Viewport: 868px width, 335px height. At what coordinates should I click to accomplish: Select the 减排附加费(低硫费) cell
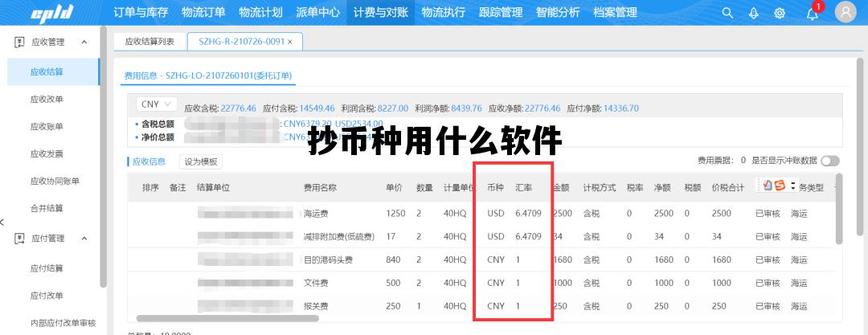coord(339,236)
